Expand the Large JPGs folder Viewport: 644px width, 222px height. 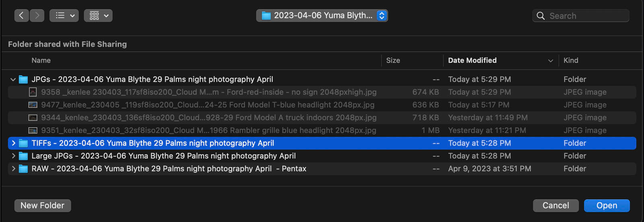coord(13,156)
